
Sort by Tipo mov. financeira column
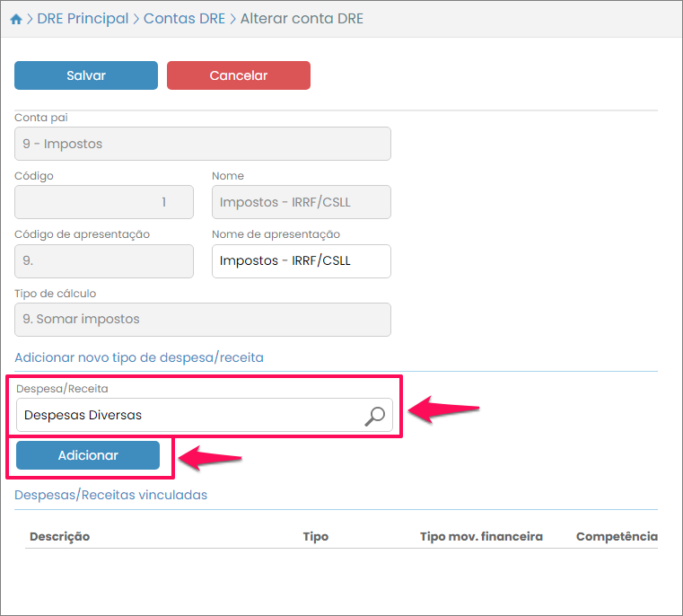481,536
